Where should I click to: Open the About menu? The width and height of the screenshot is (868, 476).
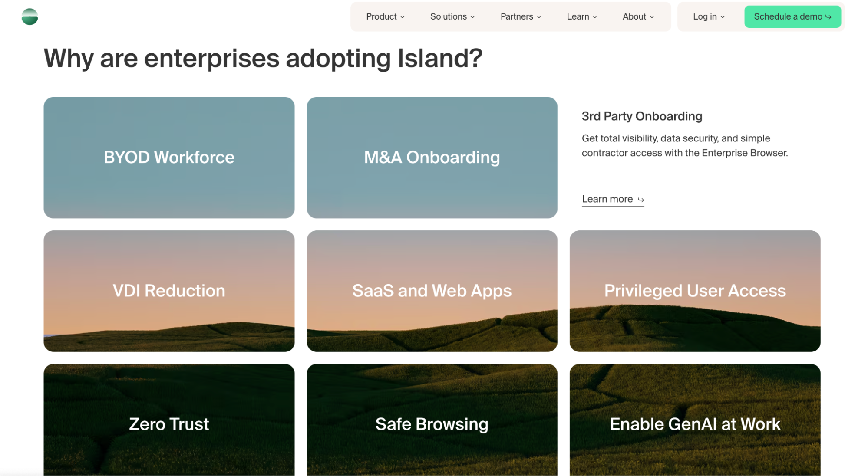pyautogui.click(x=638, y=16)
